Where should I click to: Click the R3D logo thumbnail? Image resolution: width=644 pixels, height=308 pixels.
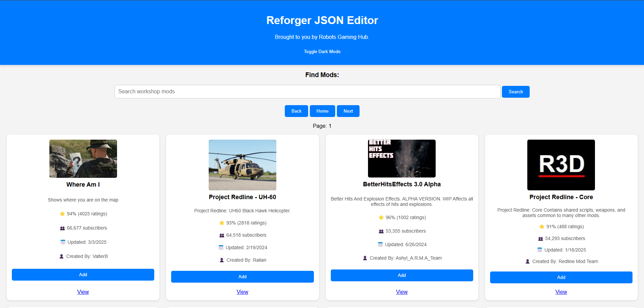pos(561,165)
